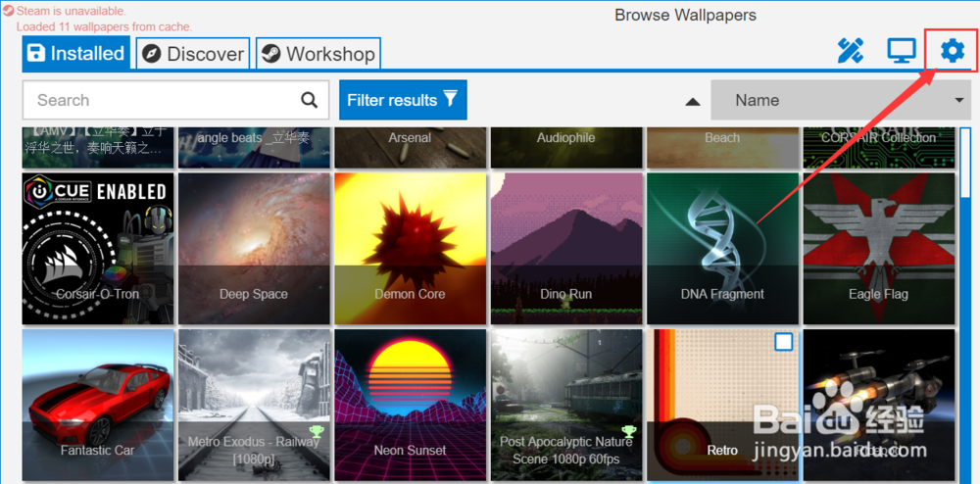Click the Filter results button
The image size is (980, 484).
[x=403, y=100]
